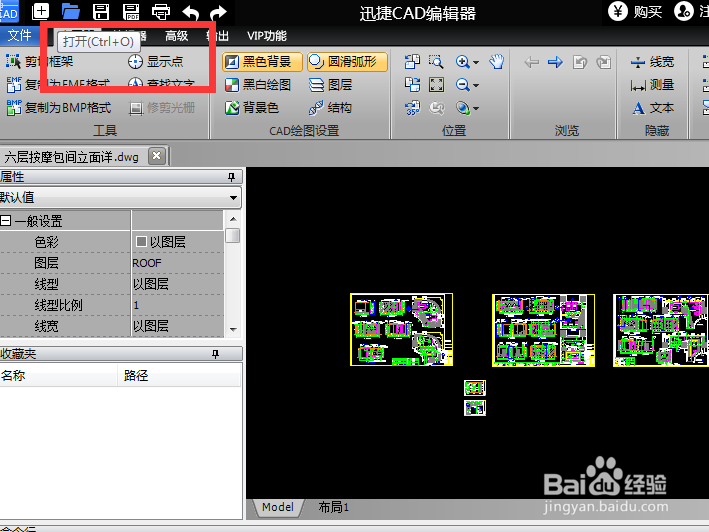Click the second-row page rotate icon

(x=412, y=85)
